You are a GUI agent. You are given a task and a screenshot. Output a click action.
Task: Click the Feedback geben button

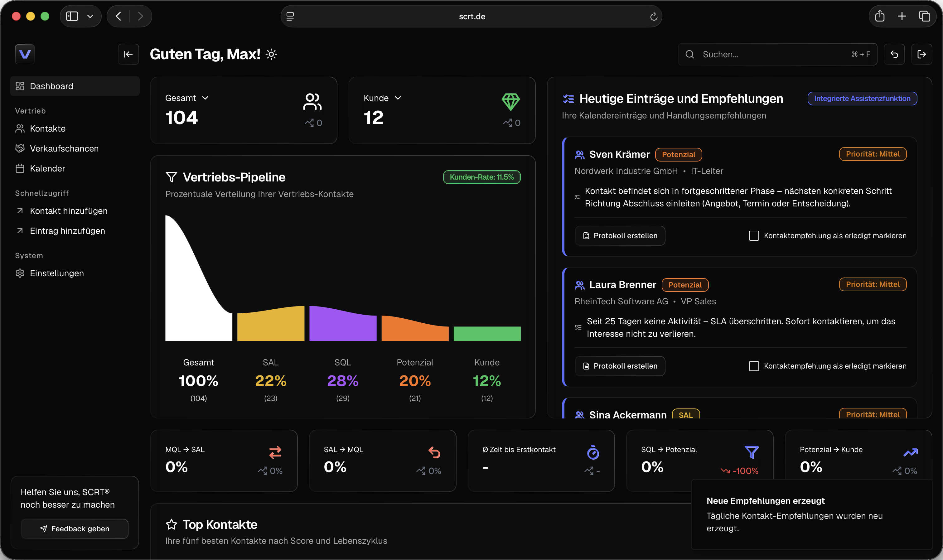click(75, 529)
